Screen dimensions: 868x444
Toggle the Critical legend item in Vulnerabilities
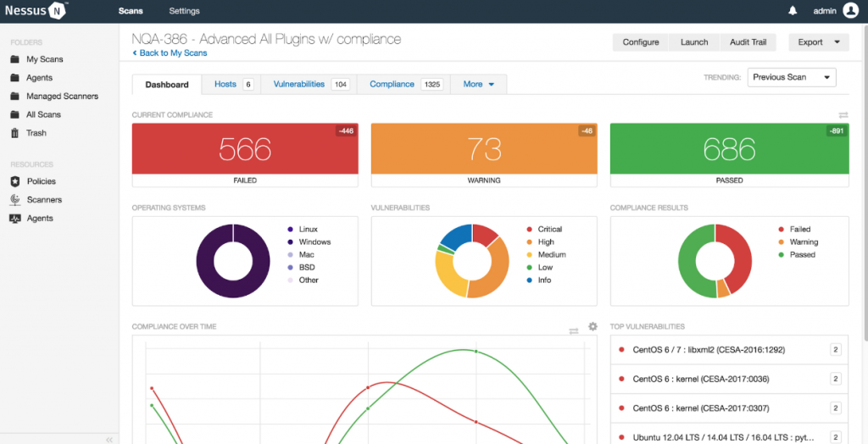point(543,229)
